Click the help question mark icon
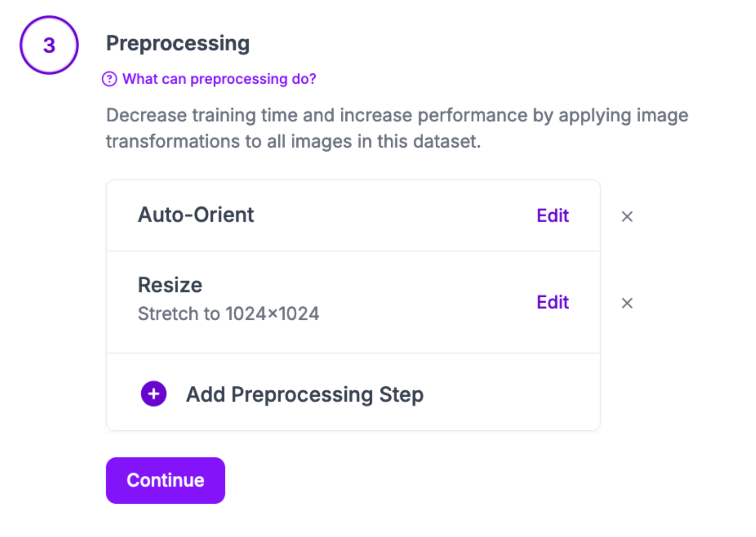756x537 pixels. (109, 79)
